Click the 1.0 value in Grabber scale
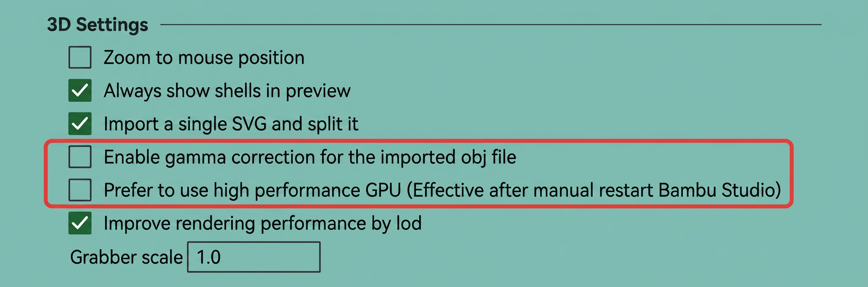Image resolution: width=868 pixels, height=287 pixels. click(209, 257)
